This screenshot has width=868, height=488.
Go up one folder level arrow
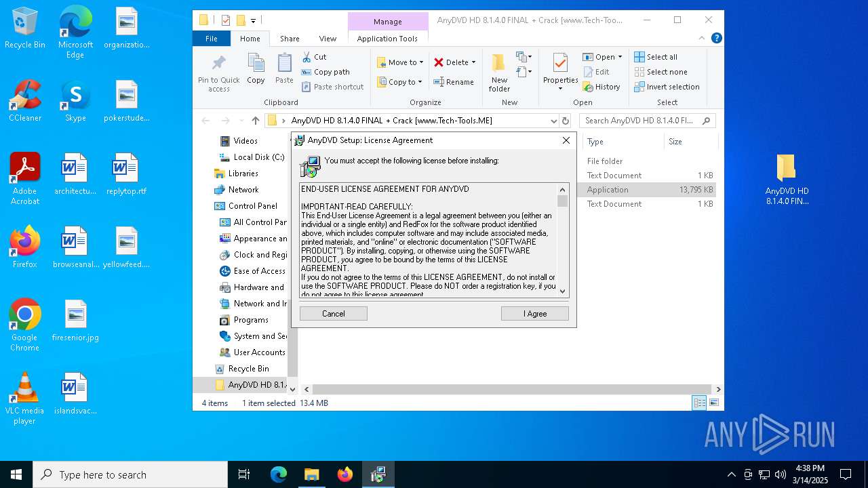(255, 121)
